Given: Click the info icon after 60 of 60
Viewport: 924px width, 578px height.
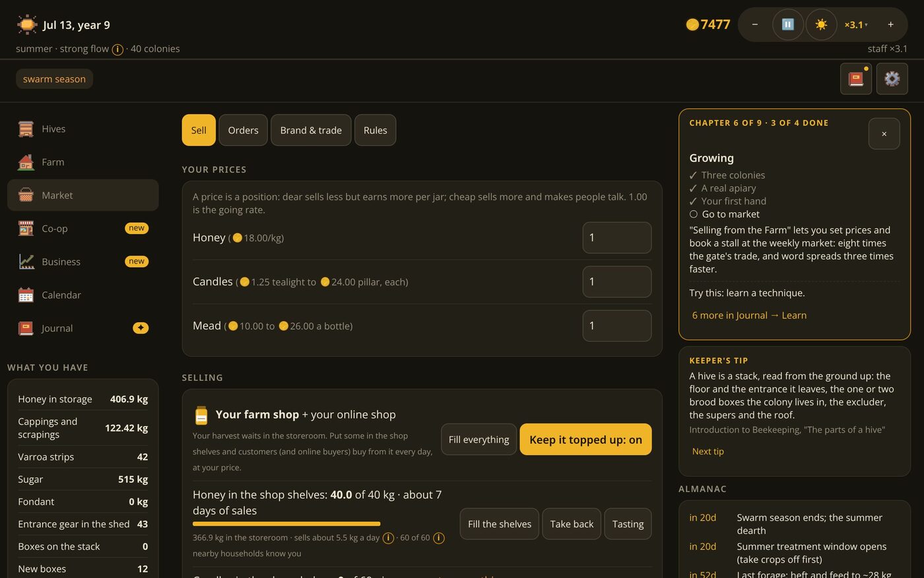Looking at the screenshot, I should point(438,538).
